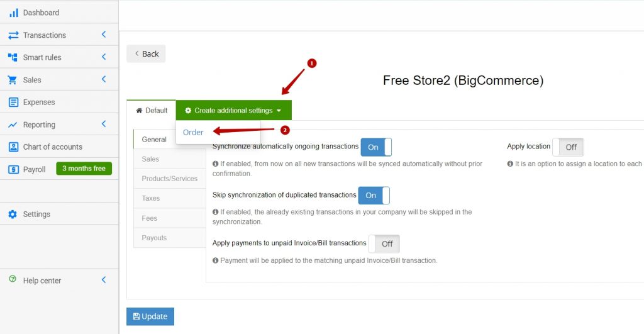Click the Reporting line-chart icon
This screenshot has height=334, width=644.
point(13,125)
